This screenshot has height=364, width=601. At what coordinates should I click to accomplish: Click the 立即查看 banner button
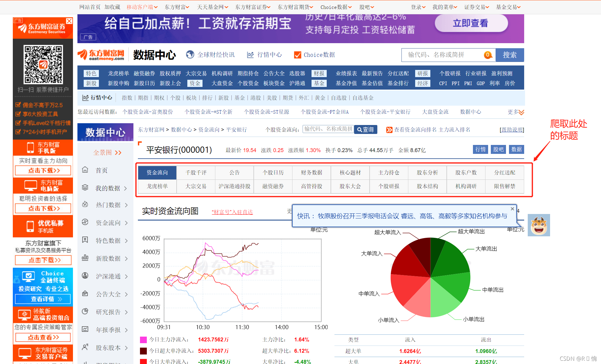pos(471,23)
